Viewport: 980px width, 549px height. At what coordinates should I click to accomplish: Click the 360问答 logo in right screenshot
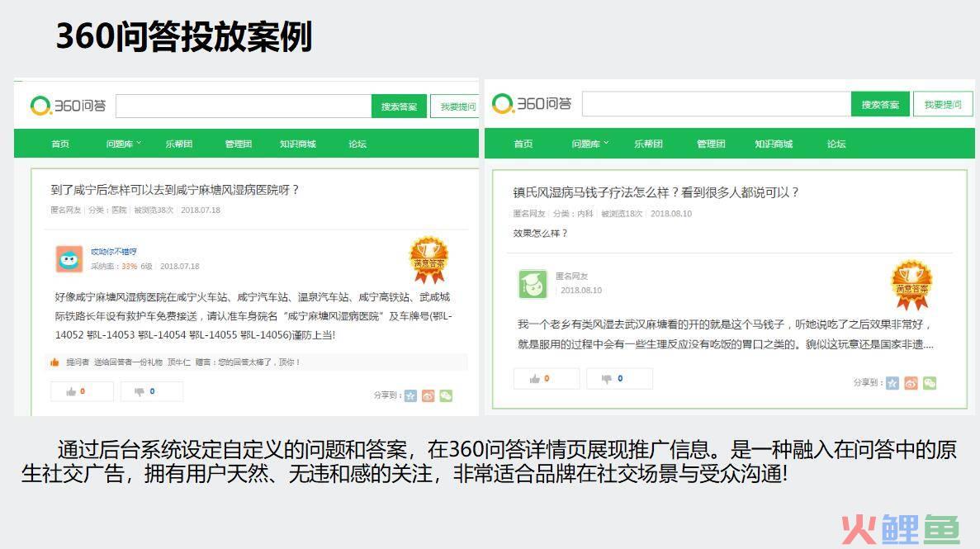pos(532,104)
